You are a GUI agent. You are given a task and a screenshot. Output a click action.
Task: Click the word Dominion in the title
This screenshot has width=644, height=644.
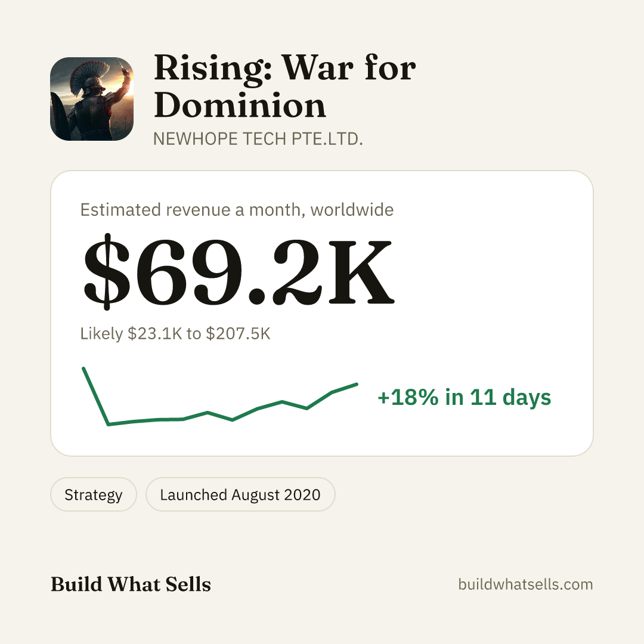(240, 105)
